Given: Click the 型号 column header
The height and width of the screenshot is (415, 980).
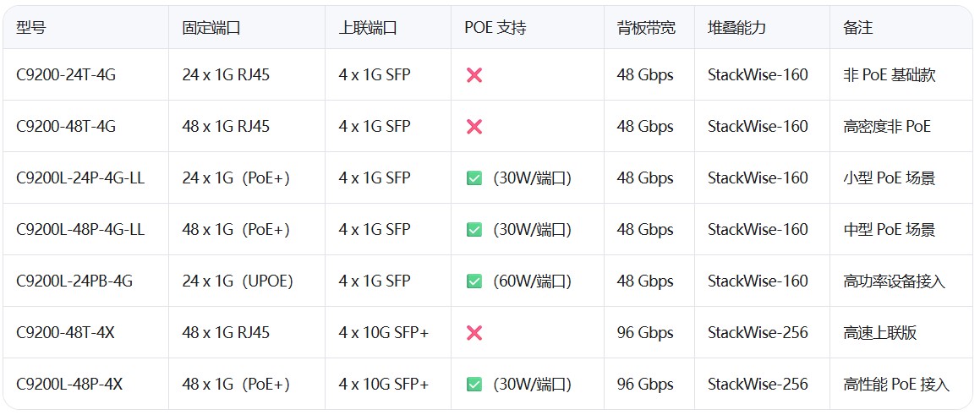Looking at the screenshot, I should (31, 28).
